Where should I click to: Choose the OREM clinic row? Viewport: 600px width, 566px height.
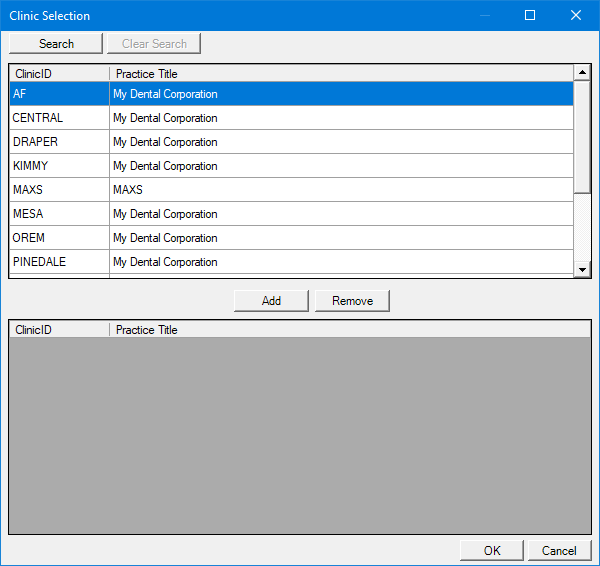pyautogui.click(x=290, y=238)
